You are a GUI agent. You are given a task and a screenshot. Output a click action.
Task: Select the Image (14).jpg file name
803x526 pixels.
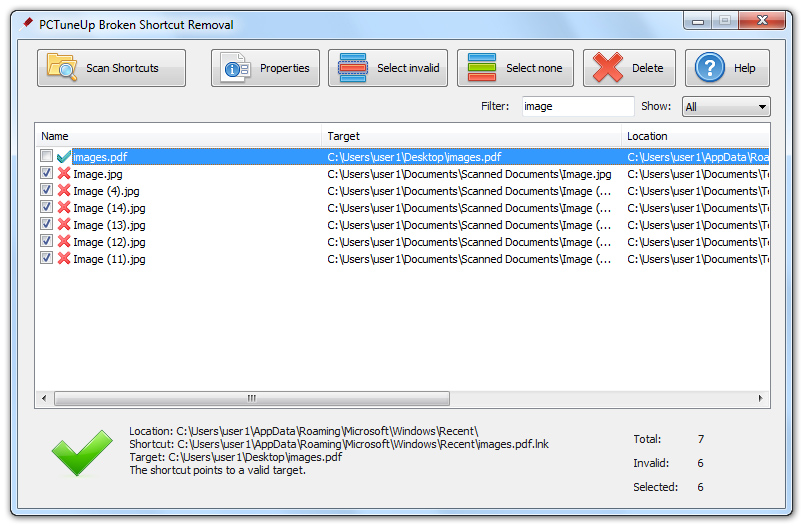click(x=109, y=208)
